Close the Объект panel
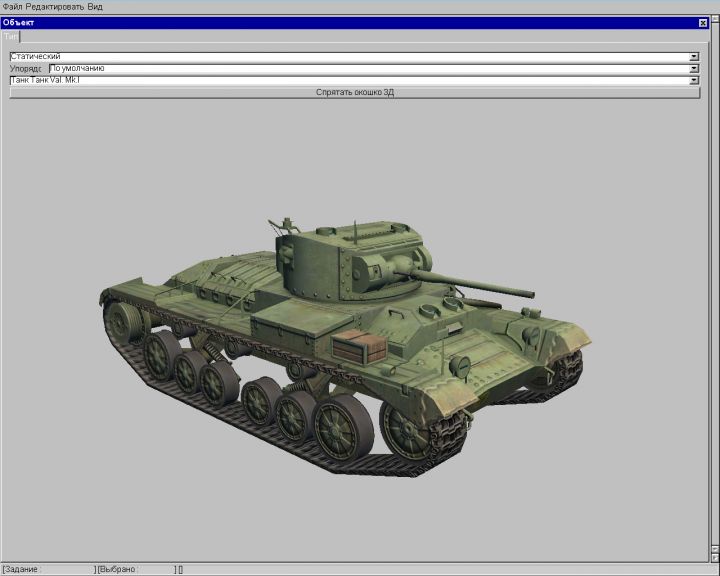 click(702, 22)
